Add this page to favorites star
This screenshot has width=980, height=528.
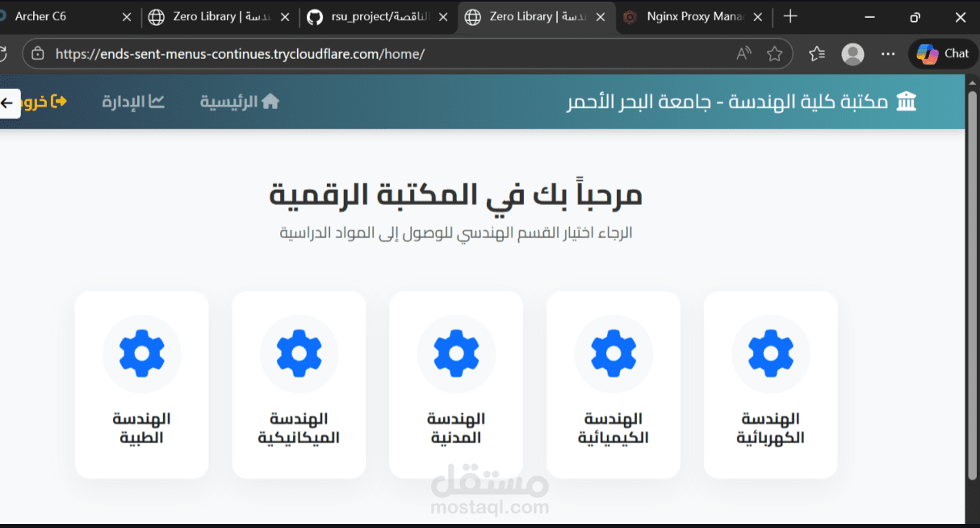tap(775, 54)
